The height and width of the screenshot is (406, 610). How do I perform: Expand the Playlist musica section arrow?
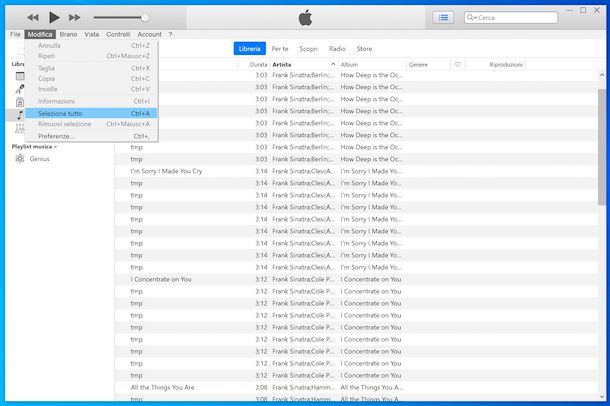(x=55, y=147)
